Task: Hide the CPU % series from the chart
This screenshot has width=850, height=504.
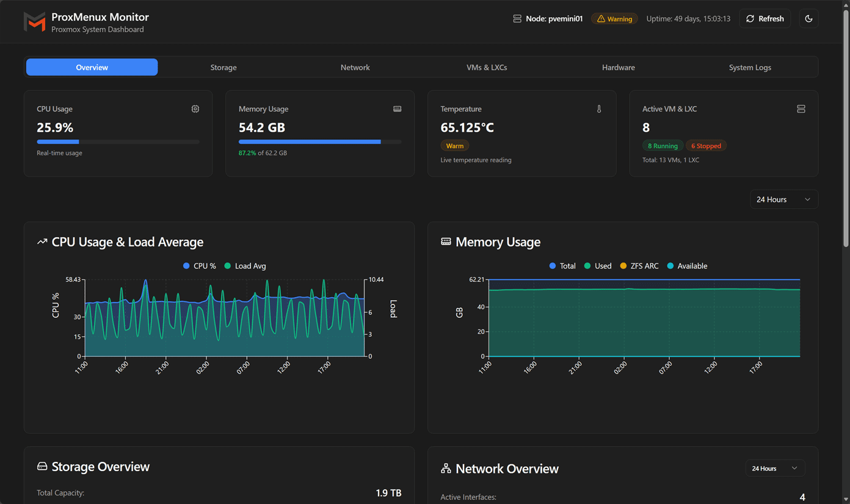Action: [x=198, y=266]
